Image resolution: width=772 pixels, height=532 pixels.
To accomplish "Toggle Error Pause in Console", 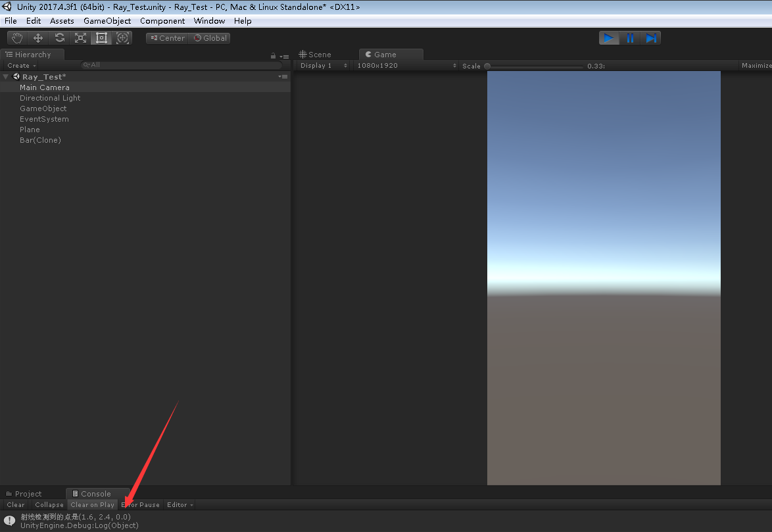I will (x=140, y=505).
